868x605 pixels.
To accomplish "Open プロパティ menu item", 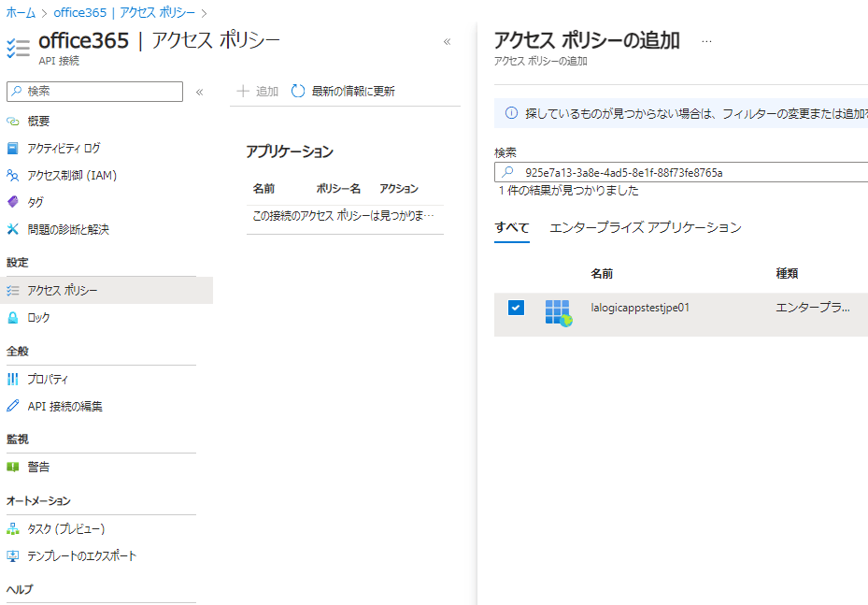I will click(48, 380).
